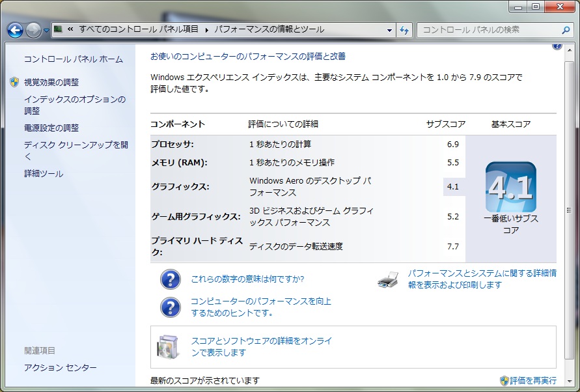Click the サブスコア column header
580x392 pixels.
[446, 124]
